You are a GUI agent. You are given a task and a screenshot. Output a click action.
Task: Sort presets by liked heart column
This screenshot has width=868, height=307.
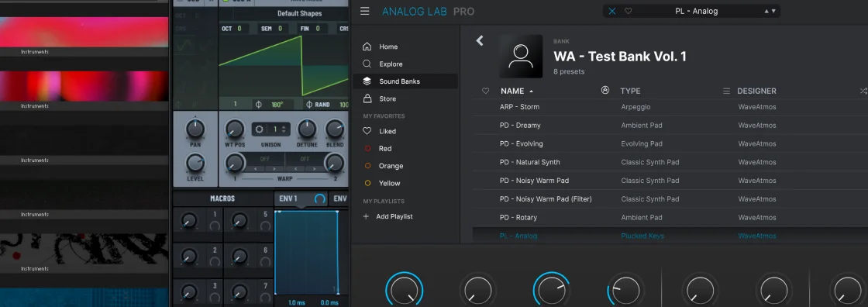click(x=485, y=91)
